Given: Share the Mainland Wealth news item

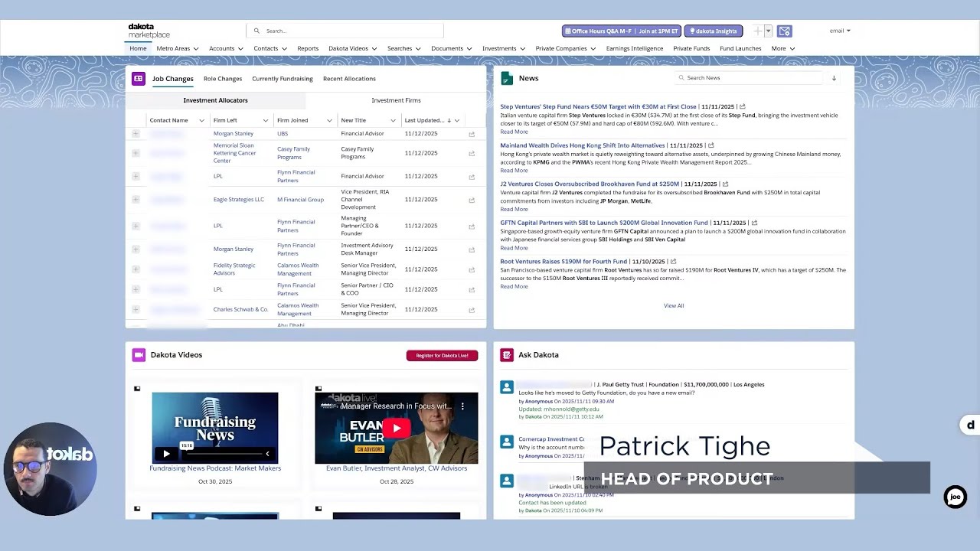Looking at the screenshot, I should tap(710, 145).
